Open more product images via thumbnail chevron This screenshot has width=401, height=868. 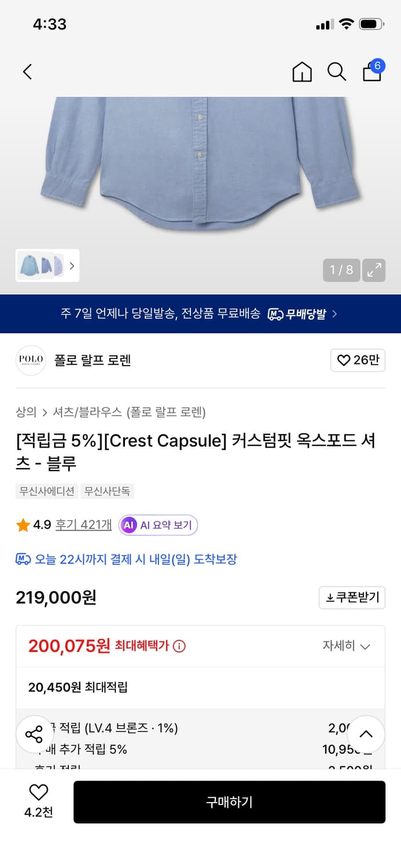[x=72, y=265]
